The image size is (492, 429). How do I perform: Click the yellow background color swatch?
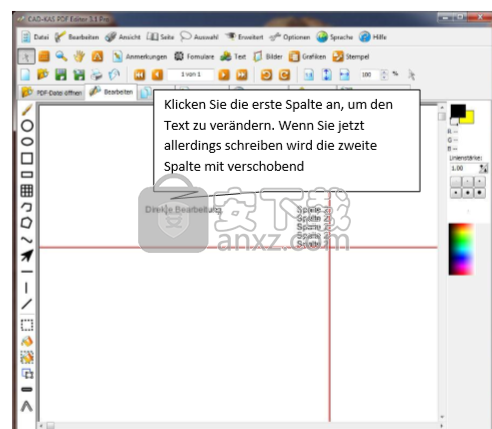point(470,117)
